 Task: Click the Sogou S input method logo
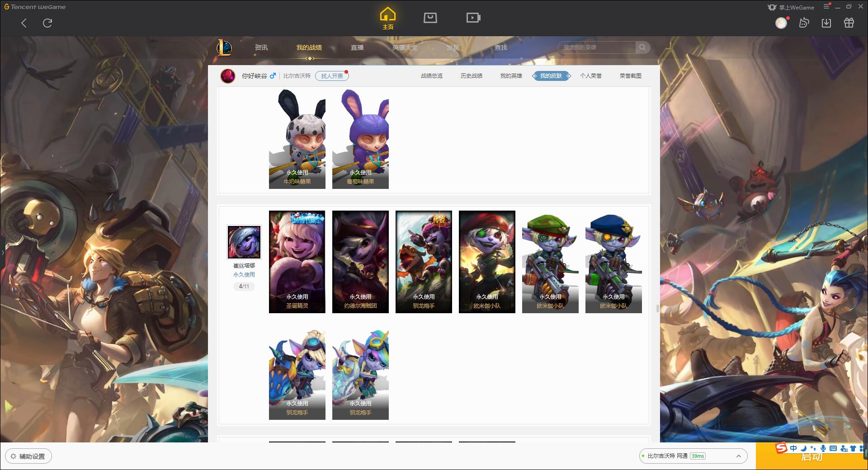781,448
